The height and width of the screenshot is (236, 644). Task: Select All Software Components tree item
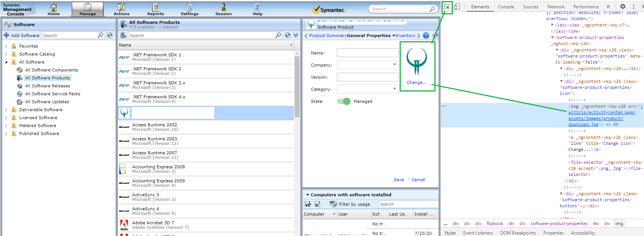click(51, 70)
